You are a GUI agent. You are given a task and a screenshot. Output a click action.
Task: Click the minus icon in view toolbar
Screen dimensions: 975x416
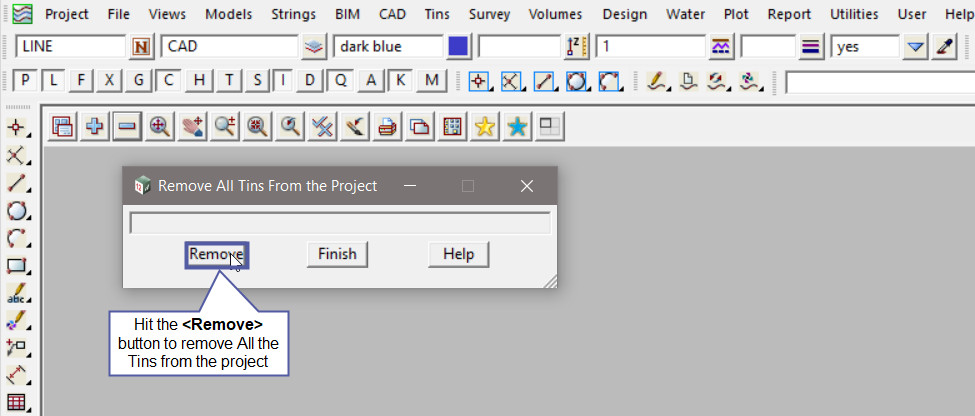[x=126, y=126]
